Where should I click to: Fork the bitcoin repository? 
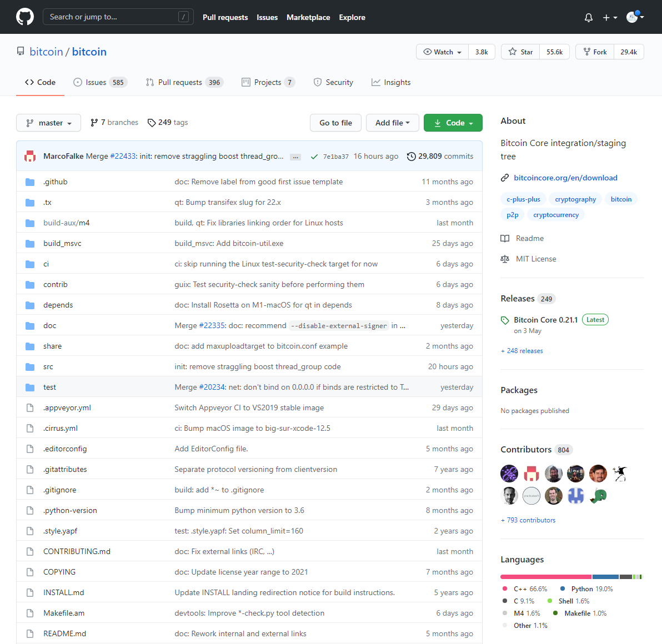[x=595, y=52]
